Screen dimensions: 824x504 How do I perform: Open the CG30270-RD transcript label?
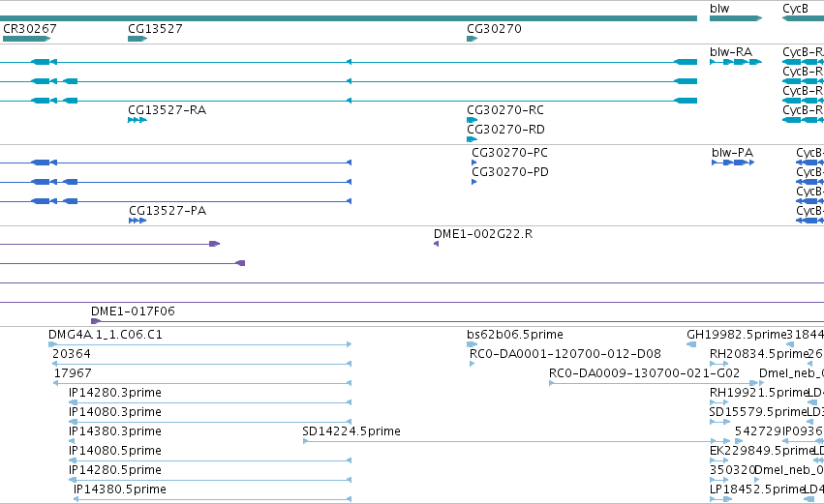505,130
